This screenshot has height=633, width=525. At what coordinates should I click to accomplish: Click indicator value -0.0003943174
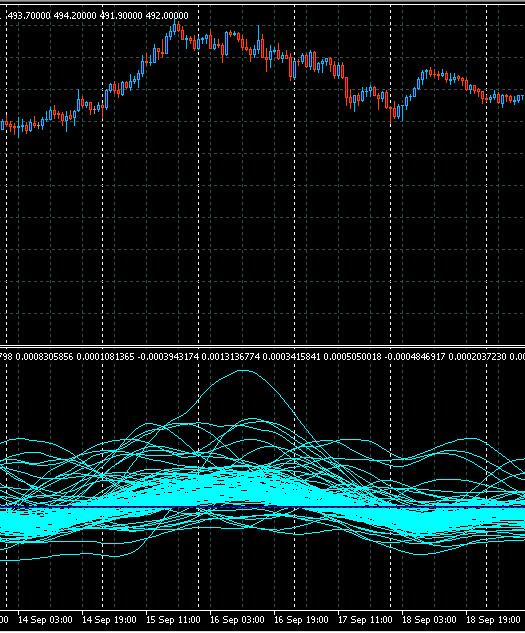point(168,357)
